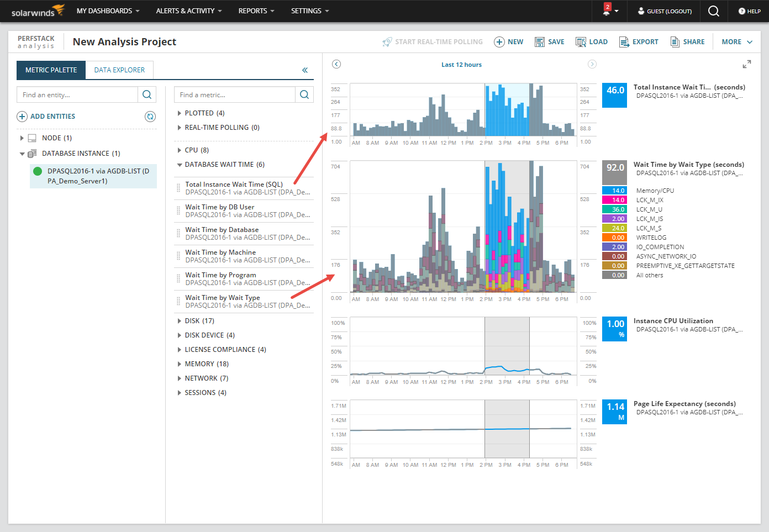The width and height of the screenshot is (769, 532).
Task: Click the Instance CPU Utilization chart title
Action: point(673,321)
